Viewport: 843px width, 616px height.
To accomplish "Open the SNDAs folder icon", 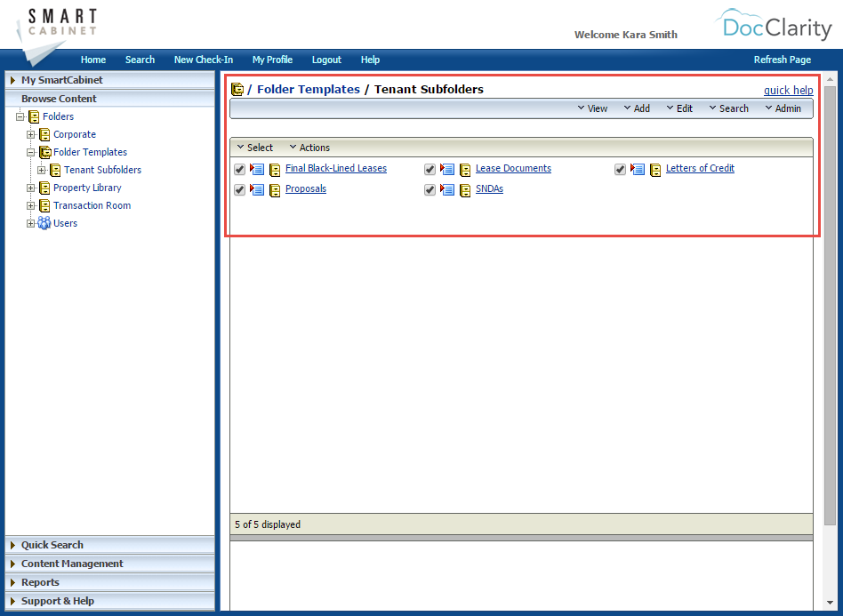I will [465, 189].
